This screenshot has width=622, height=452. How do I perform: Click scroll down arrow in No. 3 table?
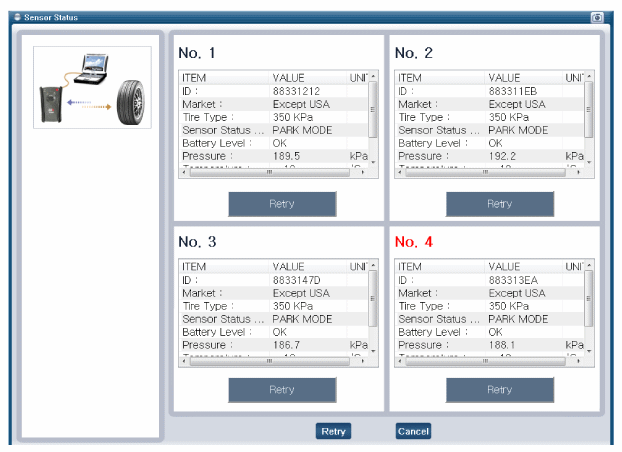(x=373, y=352)
